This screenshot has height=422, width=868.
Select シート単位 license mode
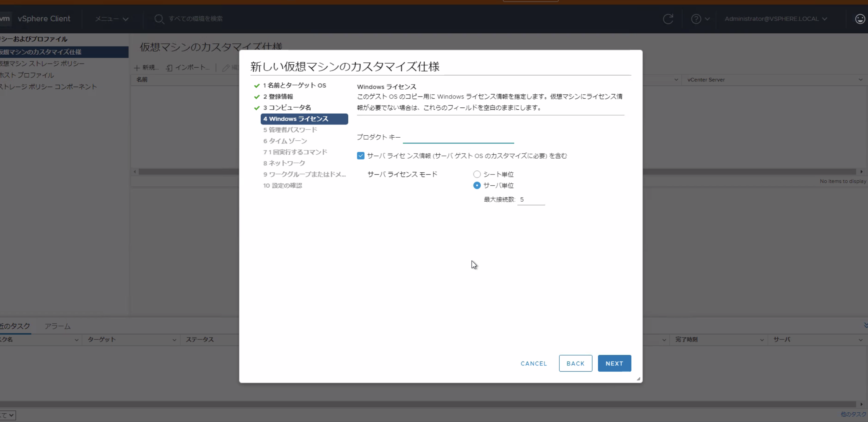coord(476,174)
